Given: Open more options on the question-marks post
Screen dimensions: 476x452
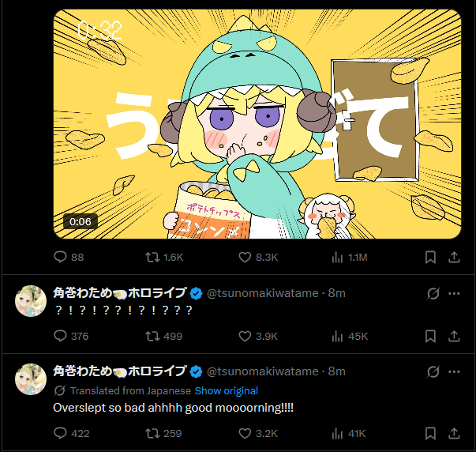Looking at the screenshot, I should [x=454, y=293].
